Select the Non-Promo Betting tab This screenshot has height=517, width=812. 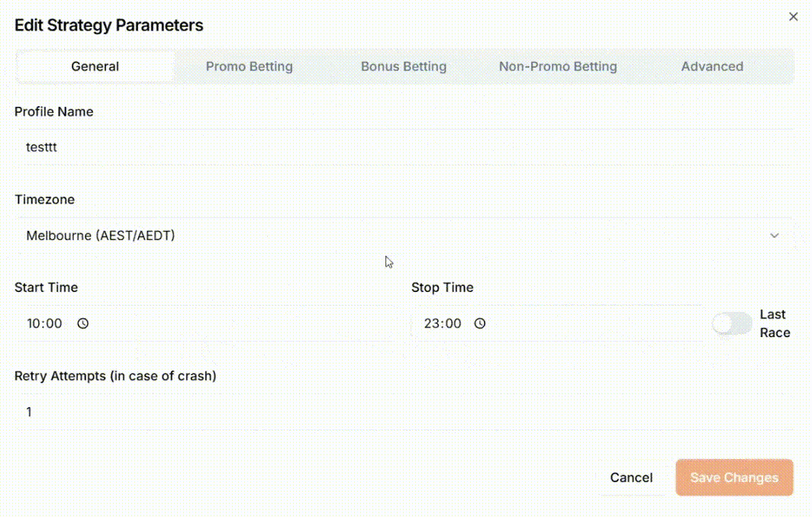pyautogui.click(x=558, y=66)
